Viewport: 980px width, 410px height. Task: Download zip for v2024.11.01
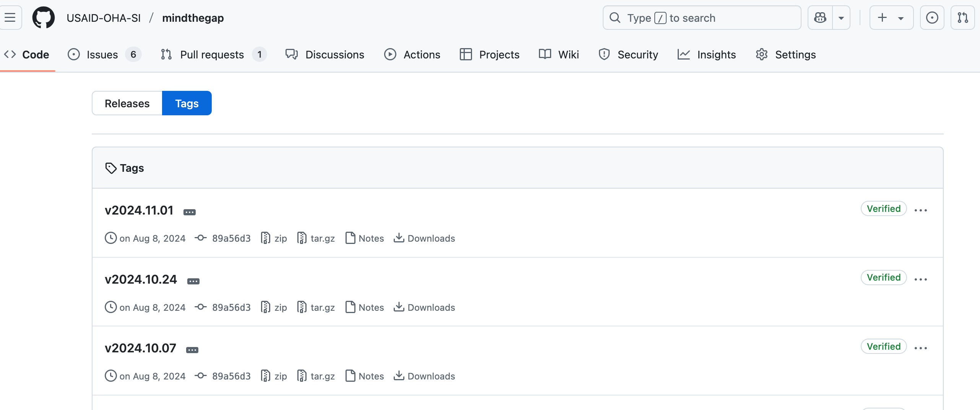pos(274,238)
